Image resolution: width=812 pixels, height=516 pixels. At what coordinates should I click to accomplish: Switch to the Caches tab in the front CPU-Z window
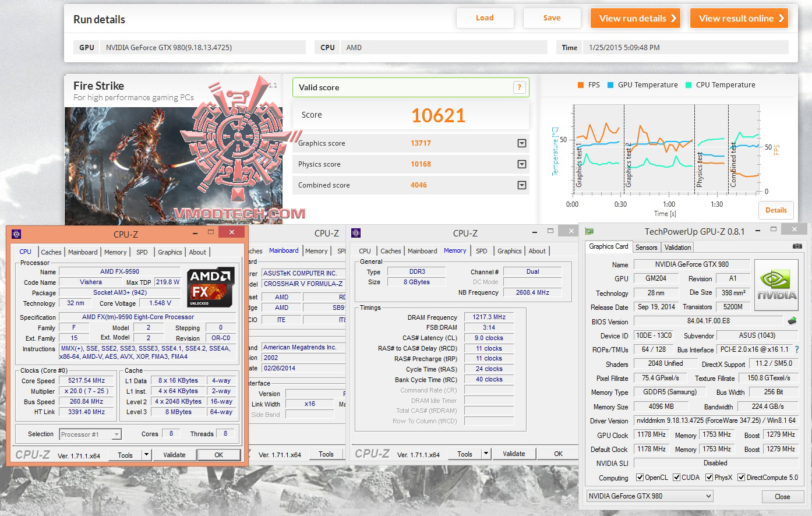51,252
